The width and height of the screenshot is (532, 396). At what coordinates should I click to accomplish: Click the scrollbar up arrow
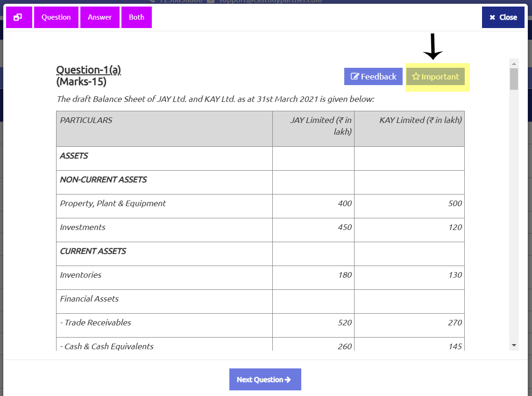[x=514, y=64]
